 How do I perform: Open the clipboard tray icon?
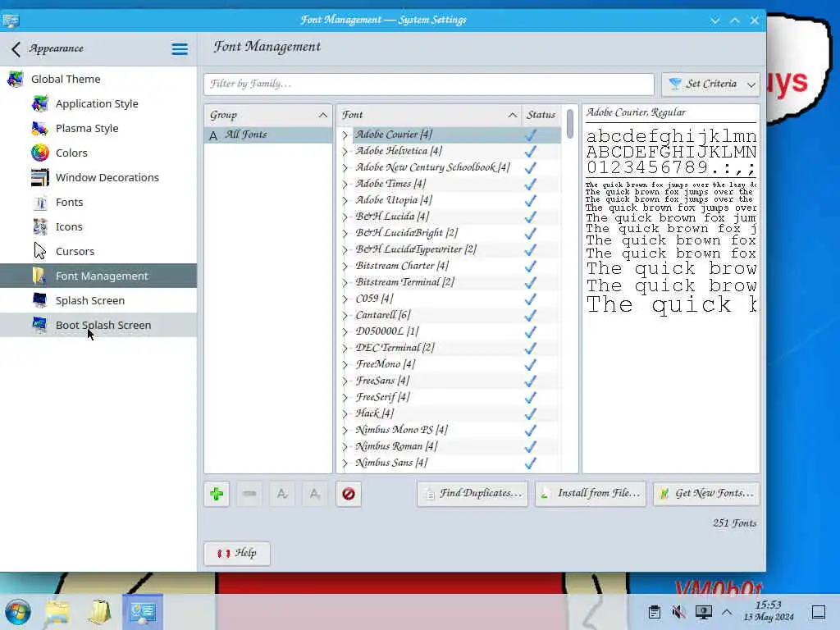tap(654, 612)
